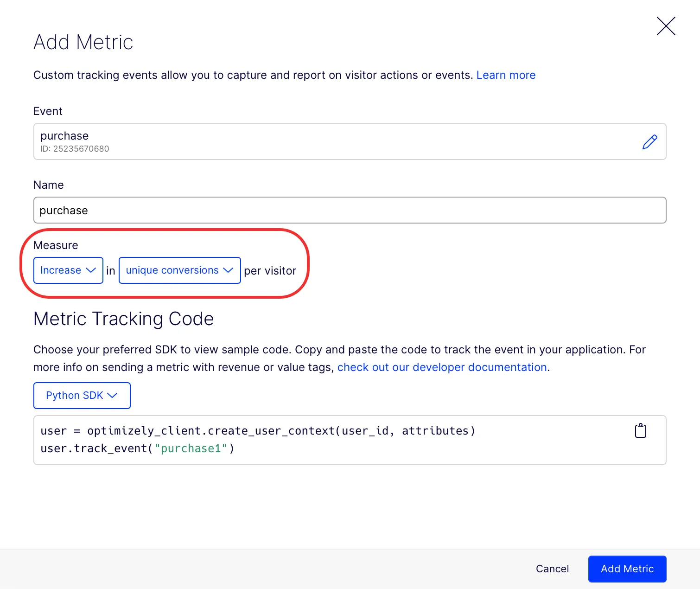Viewport: 700px width, 589px height.
Task: Click the 'per visitor' text
Action: click(270, 271)
